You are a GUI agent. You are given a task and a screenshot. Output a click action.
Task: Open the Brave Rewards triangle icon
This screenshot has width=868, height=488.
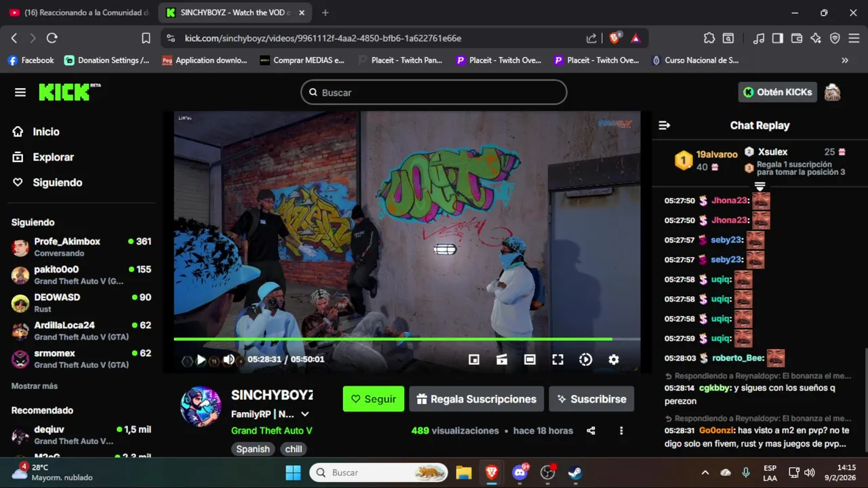point(635,39)
